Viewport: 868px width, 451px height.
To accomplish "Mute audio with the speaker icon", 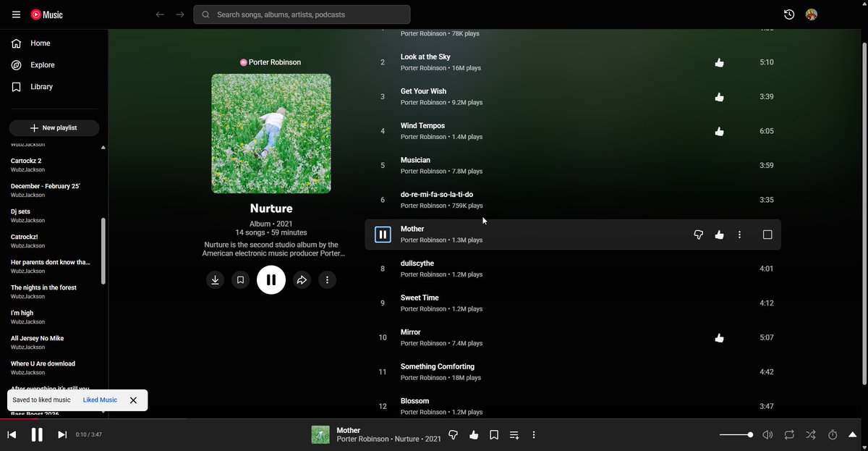I will point(767,434).
